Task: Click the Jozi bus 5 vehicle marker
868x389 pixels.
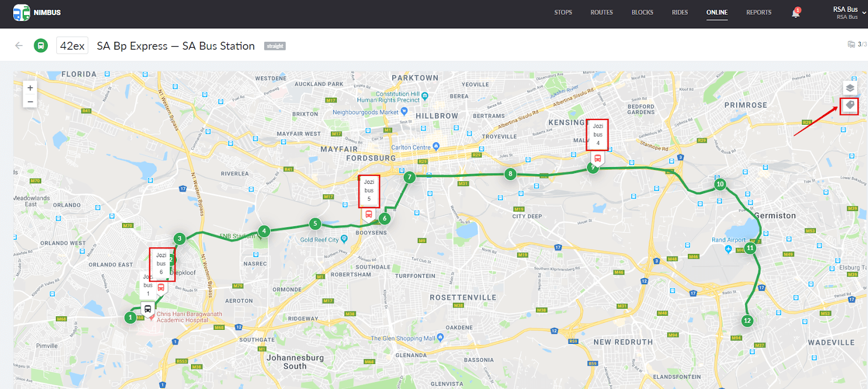Action: click(x=369, y=214)
